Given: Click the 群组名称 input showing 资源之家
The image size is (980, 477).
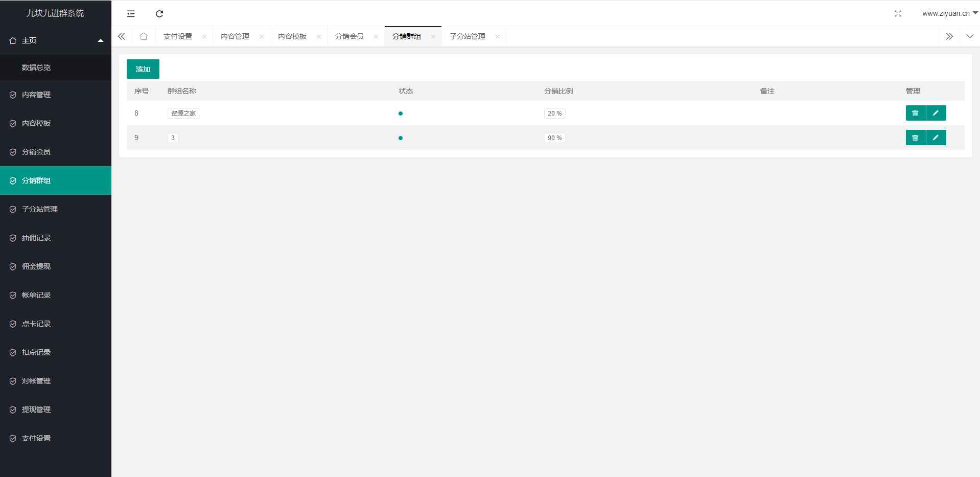Looking at the screenshot, I should [182, 113].
